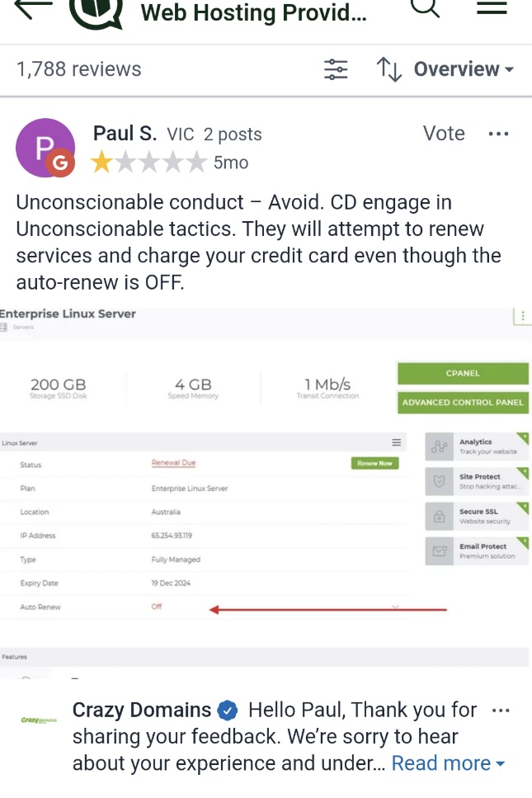Viewport: 532px width, 798px height.
Task: Open search with magnifier icon
Action: click(x=426, y=7)
